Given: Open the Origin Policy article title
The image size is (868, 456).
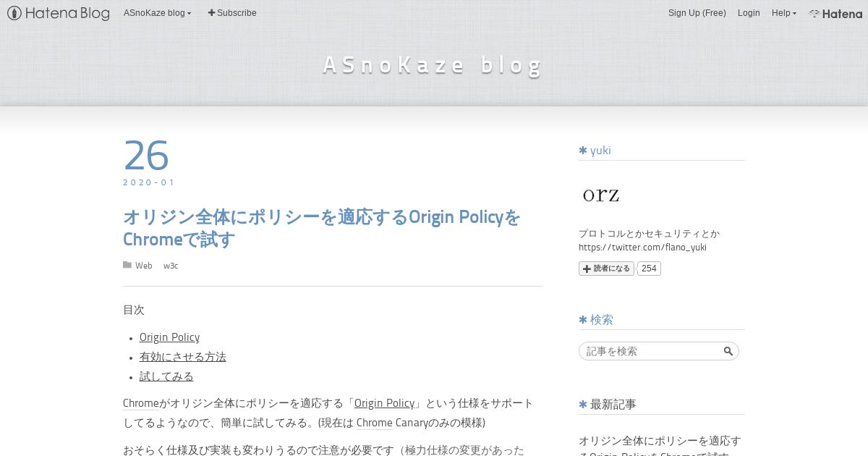Looking at the screenshot, I should pos(322,228).
